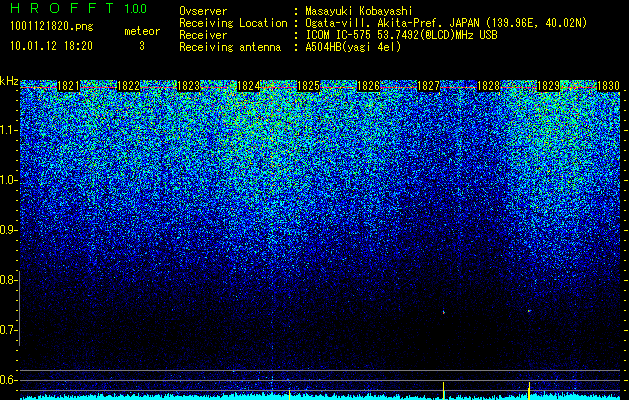The height and width of the screenshot is (400, 629).
Task: Select the A504HB(yagi 4el) antenna text
Action: (353, 47)
